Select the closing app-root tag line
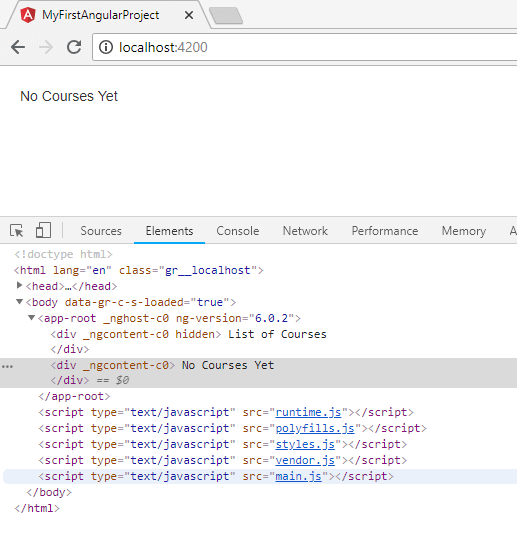 pos(74,396)
